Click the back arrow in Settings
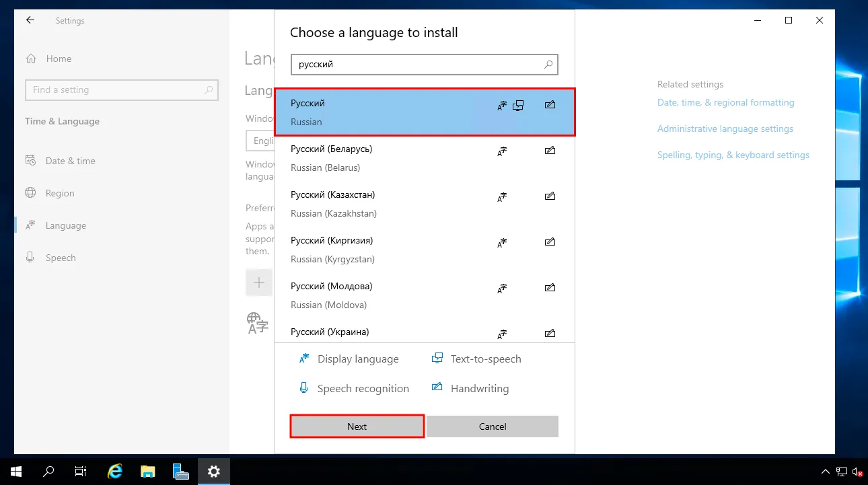Viewport: 868px width, 485px height. tap(30, 21)
